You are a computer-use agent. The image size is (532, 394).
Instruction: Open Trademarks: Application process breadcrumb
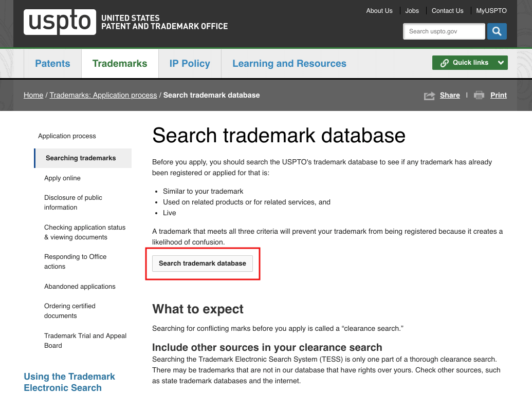[x=103, y=95]
